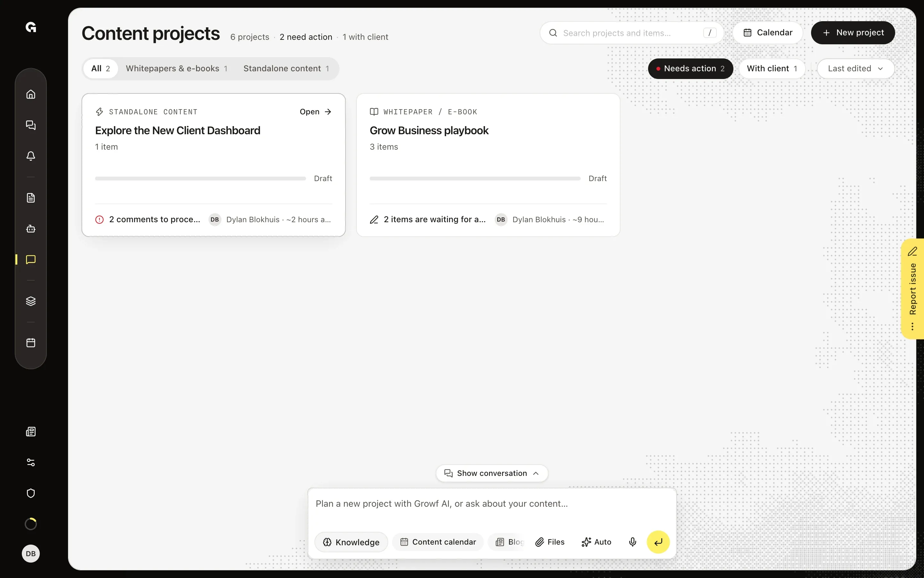
Task: Open the sliders settings icon in sidebar
Action: pos(31,462)
